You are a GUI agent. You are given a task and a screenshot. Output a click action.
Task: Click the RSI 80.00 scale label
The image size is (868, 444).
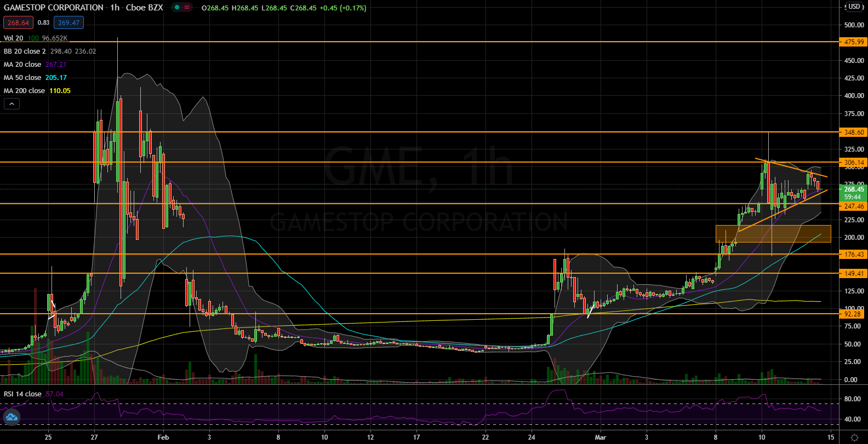[852, 399]
